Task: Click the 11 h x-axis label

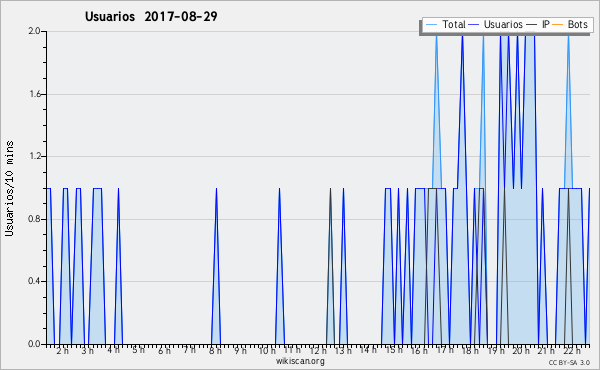Action: (x=292, y=350)
